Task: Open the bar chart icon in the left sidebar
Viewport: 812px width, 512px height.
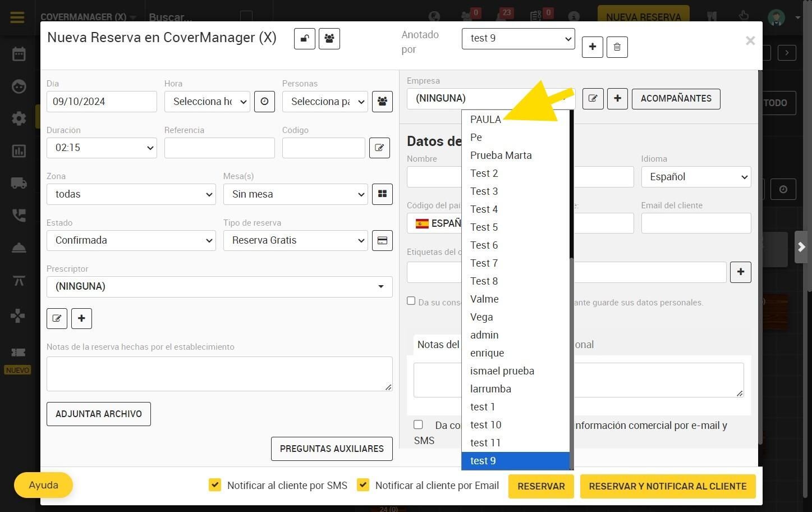Action: point(19,151)
